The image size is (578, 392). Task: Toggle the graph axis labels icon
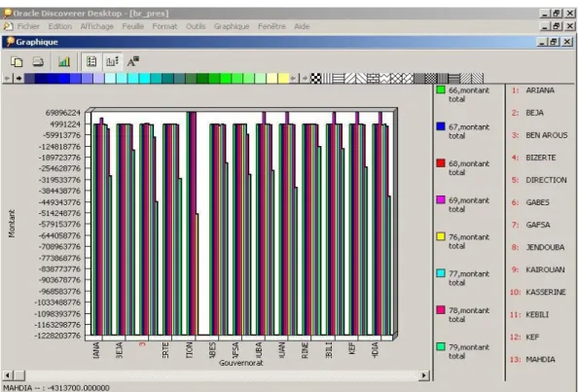(112, 61)
